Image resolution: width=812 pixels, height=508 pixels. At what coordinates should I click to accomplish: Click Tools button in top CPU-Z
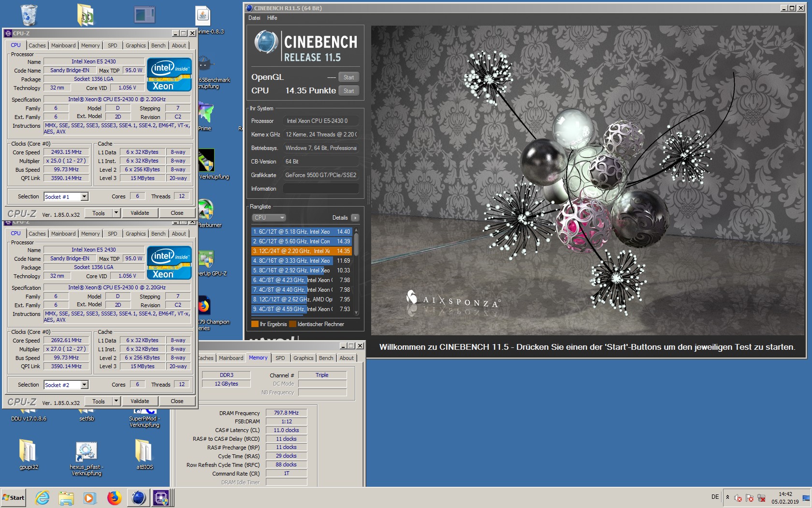pos(99,213)
